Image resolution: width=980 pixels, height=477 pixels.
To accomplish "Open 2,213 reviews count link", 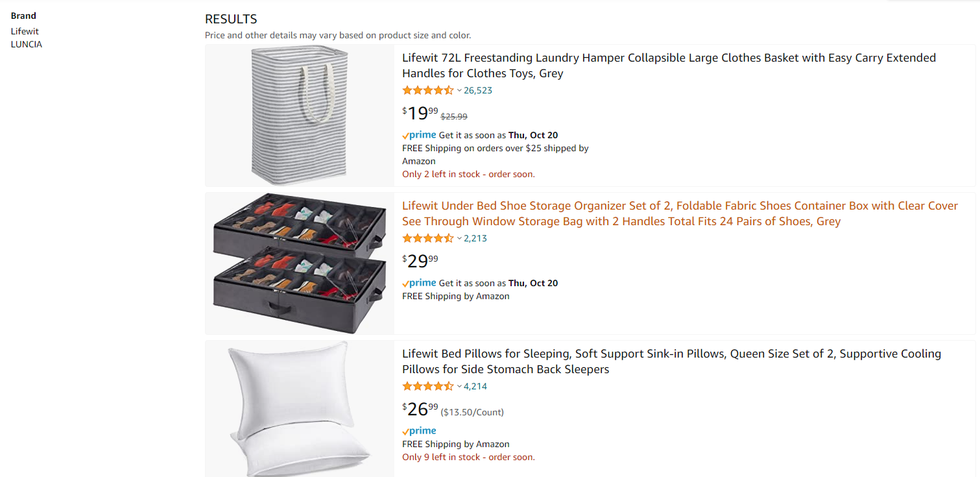I will tap(475, 238).
